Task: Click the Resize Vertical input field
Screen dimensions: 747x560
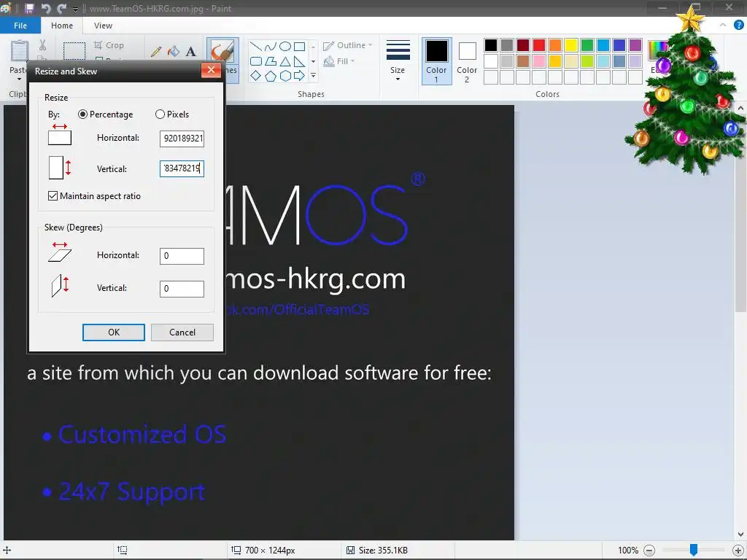Action: pyautogui.click(x=182, y=168)
